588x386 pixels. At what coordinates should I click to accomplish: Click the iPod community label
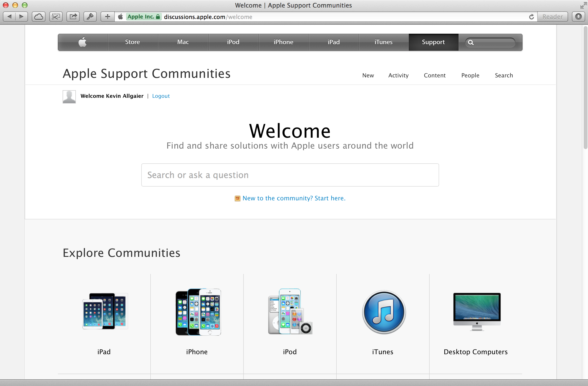click(x=290, y=352)
